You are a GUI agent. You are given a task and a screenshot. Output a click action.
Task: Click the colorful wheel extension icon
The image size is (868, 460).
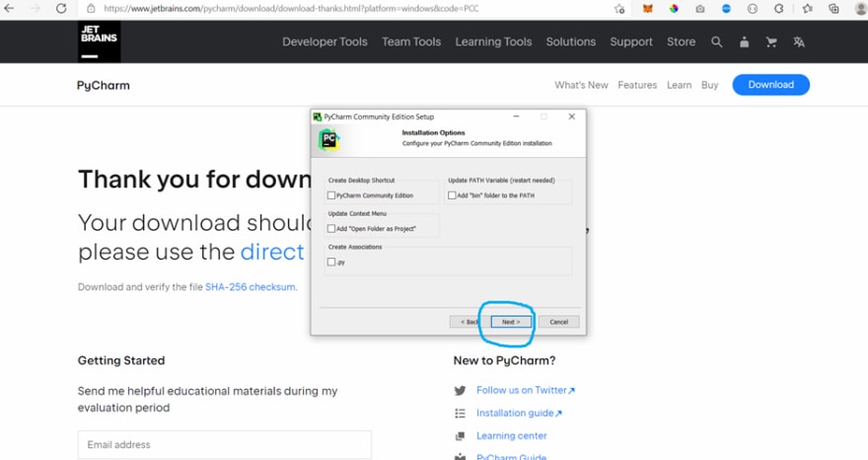click(x=674, y=9)
